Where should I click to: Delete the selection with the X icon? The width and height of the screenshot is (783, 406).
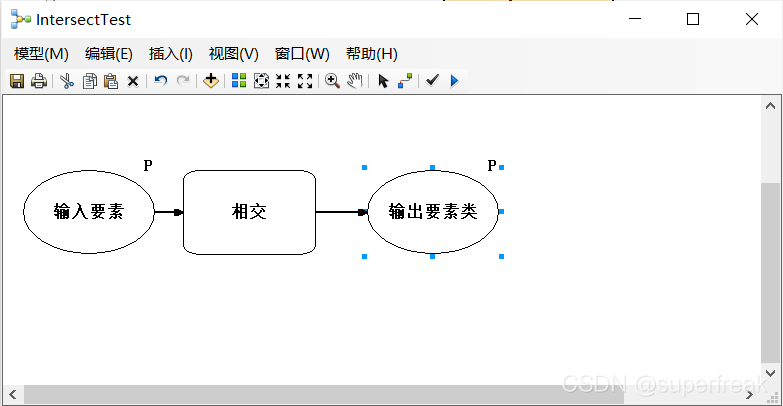(x=132, y=81)
